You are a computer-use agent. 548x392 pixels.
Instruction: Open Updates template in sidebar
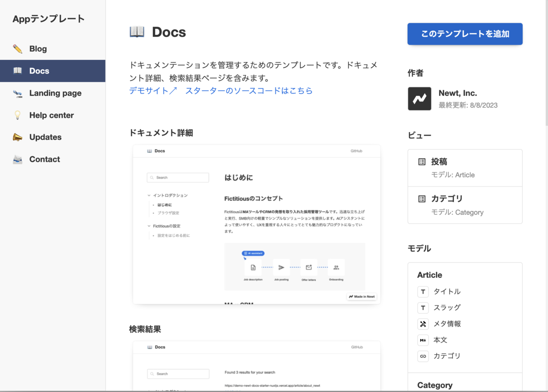[53, 137]
